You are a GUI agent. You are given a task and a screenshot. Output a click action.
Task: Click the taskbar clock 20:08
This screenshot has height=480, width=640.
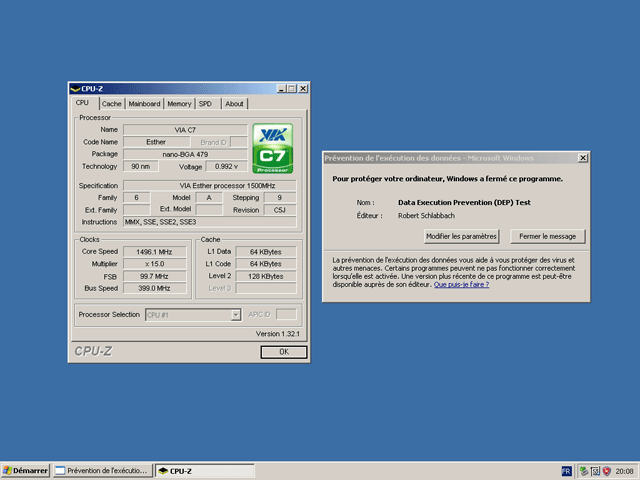[624, 471]
